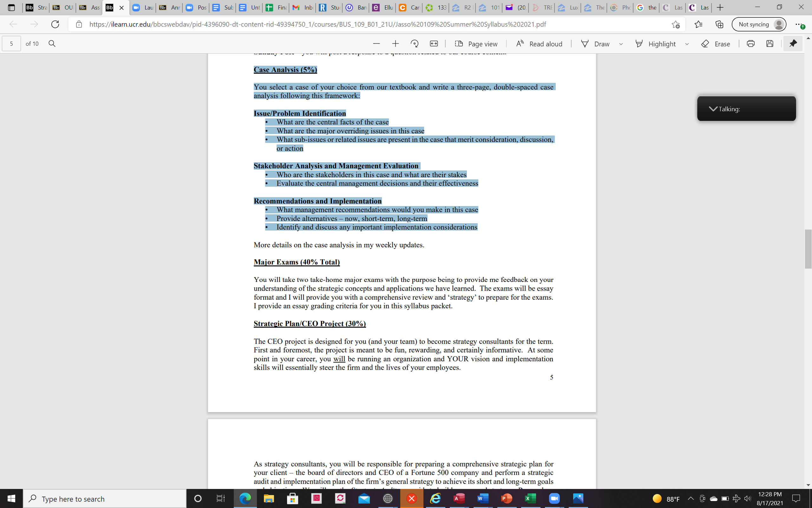
Task: Zoom out of the PDF
Action: pyautogui.click(x=377, y=44)
